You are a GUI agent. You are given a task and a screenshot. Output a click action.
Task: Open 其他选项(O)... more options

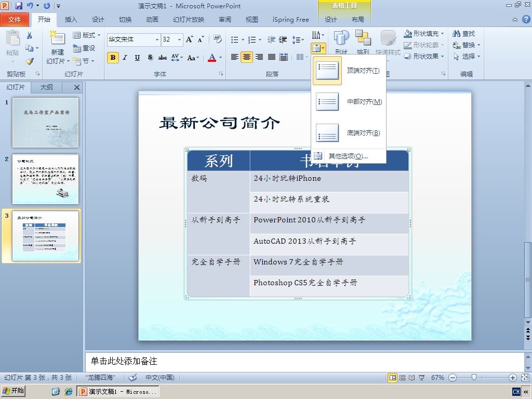349,156
